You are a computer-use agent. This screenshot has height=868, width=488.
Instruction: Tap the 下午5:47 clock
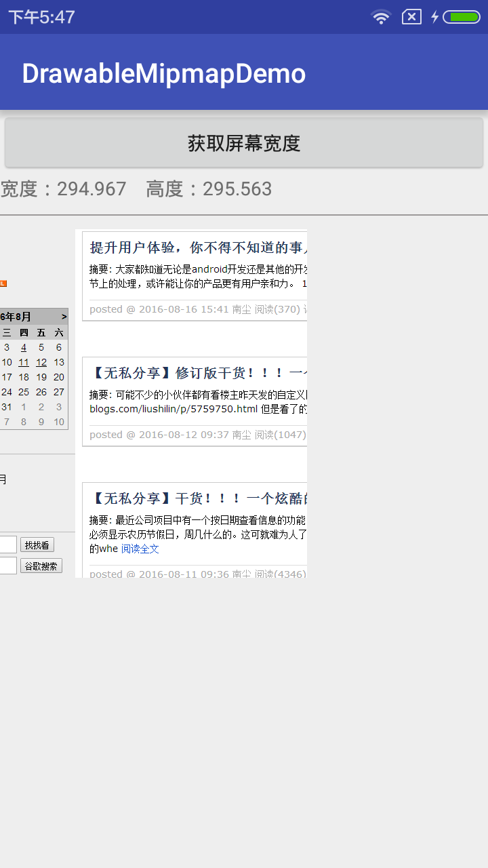[41, 17]
